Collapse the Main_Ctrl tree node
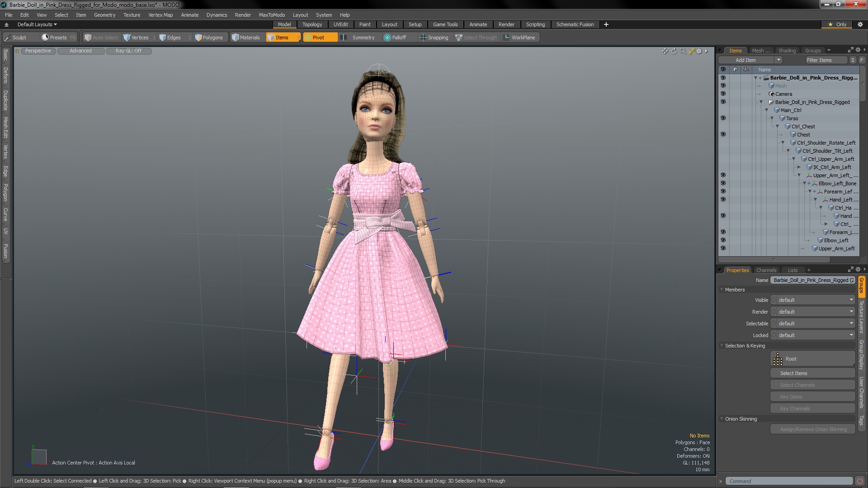Screen dimensions: 868x488 (767, 110)
